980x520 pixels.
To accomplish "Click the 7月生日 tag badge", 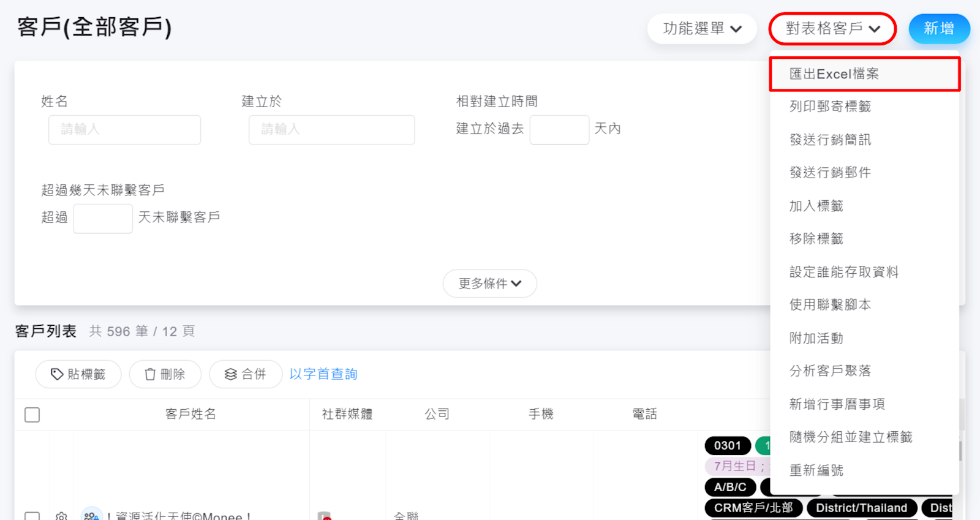I will coord(738,466).
